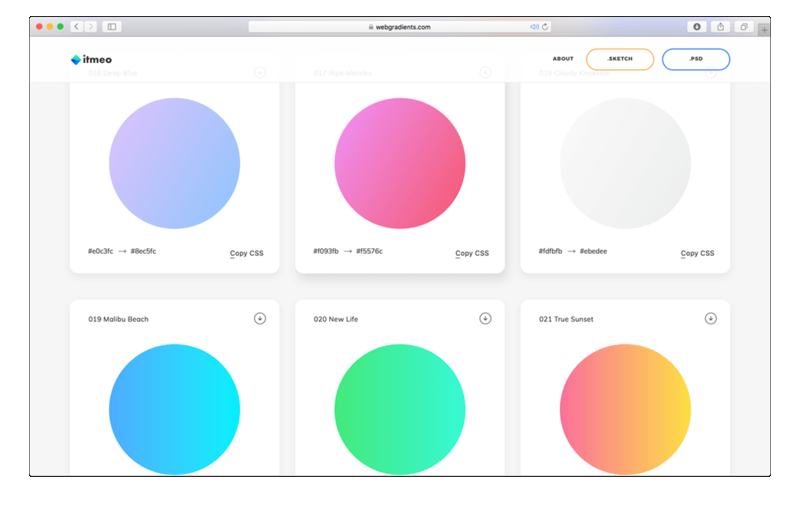The image size is (800, 518).
Task: Click the Safari share icon
Action: 720,27
